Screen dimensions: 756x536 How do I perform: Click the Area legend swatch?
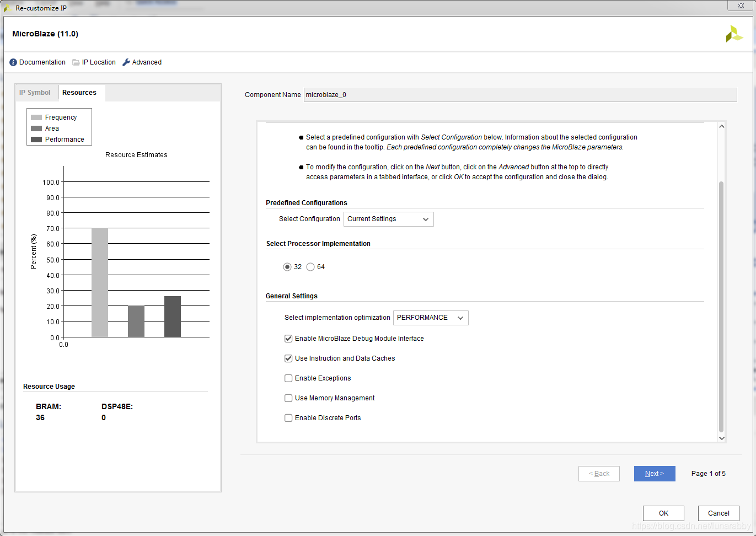click(x=36, y=128)
